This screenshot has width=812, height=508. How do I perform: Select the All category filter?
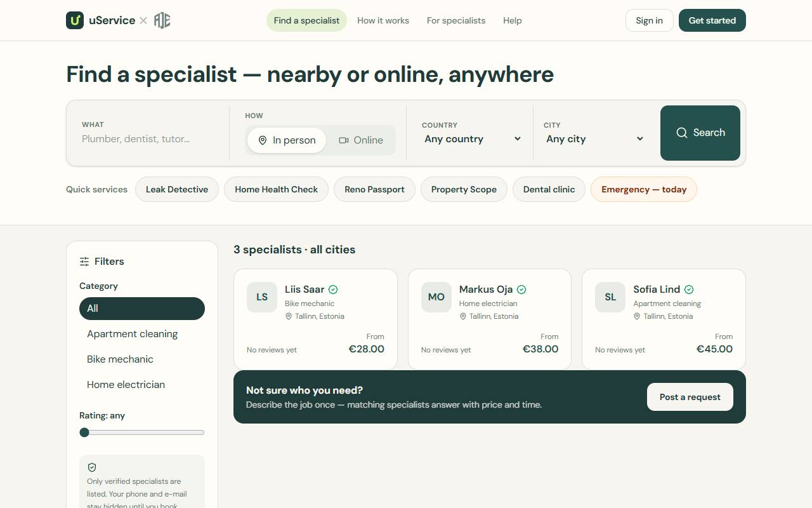(x=142, y=309)
